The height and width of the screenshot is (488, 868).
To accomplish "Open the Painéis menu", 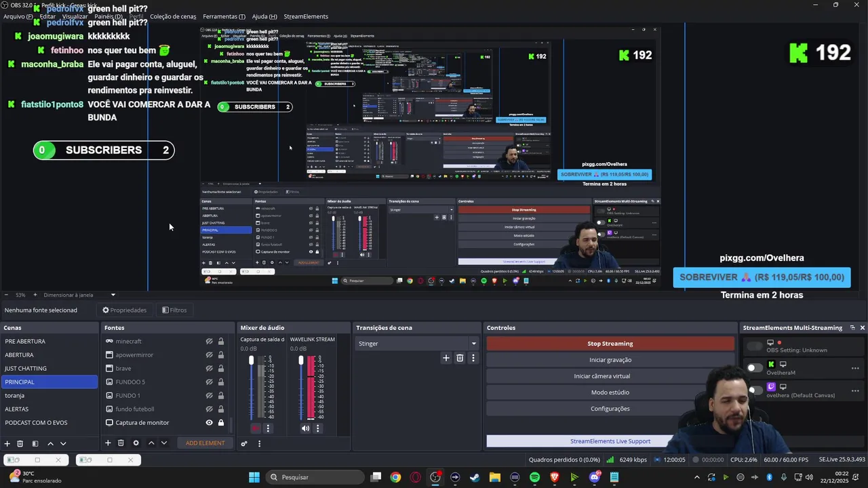I will pos(108,16).
